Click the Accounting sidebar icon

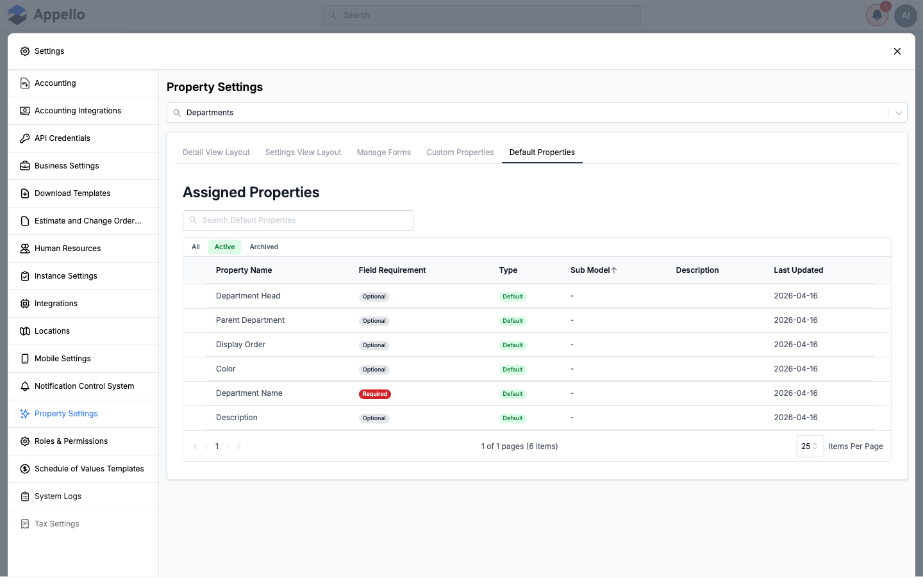coord(25,83)
